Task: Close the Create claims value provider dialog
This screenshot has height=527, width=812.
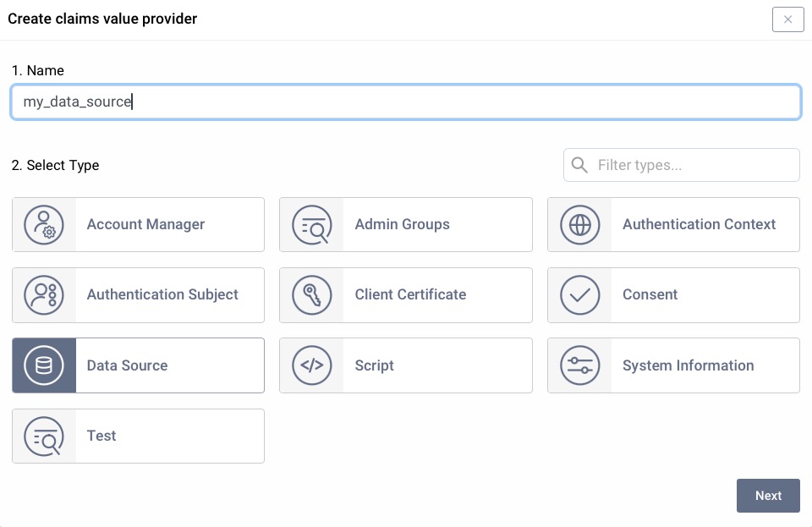Action: pyautogui.click(x=787, y=19)
